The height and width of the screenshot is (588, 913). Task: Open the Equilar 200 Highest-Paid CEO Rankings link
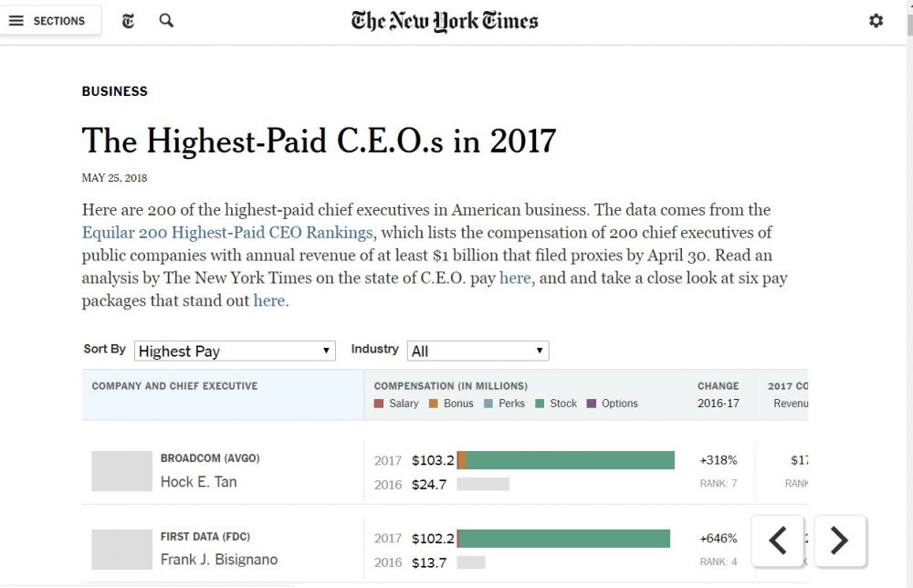point(226,232)
